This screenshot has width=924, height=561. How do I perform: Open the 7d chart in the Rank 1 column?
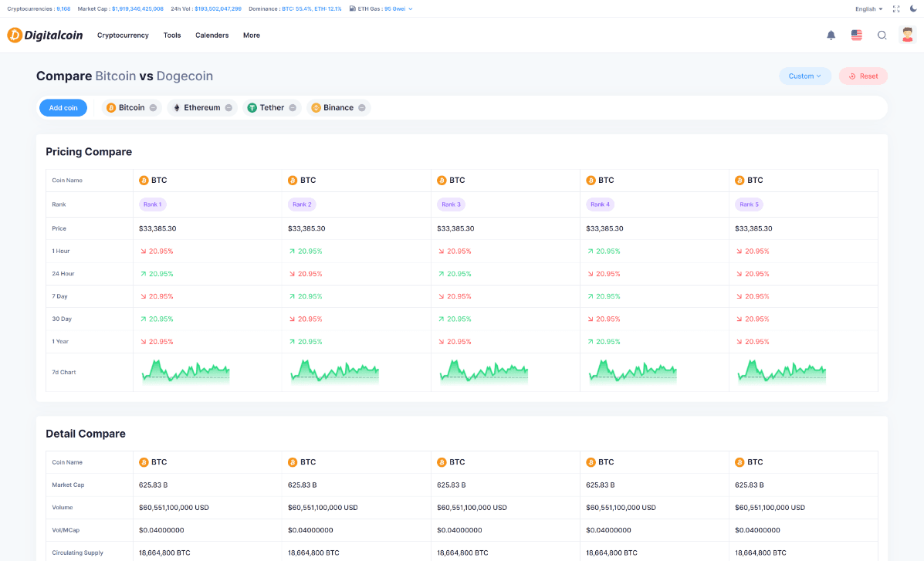coord(185,372)
